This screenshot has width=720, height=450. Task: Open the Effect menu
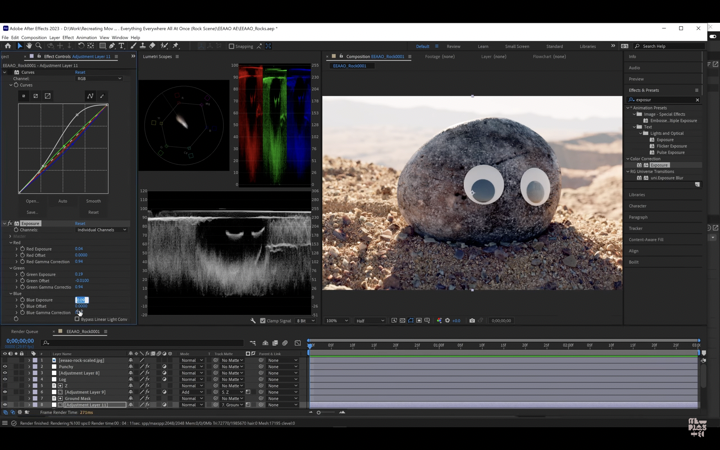pyautogui.click(x=68, y=38)
